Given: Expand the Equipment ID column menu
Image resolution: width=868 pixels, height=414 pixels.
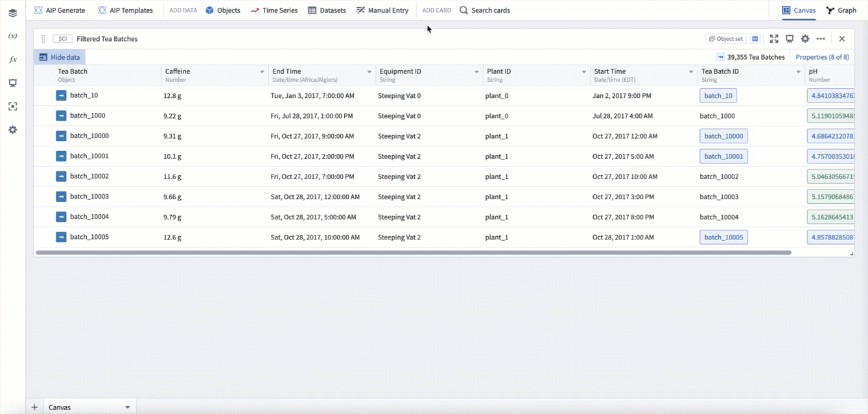Looking at the screenshot, I should click(476, 72).
